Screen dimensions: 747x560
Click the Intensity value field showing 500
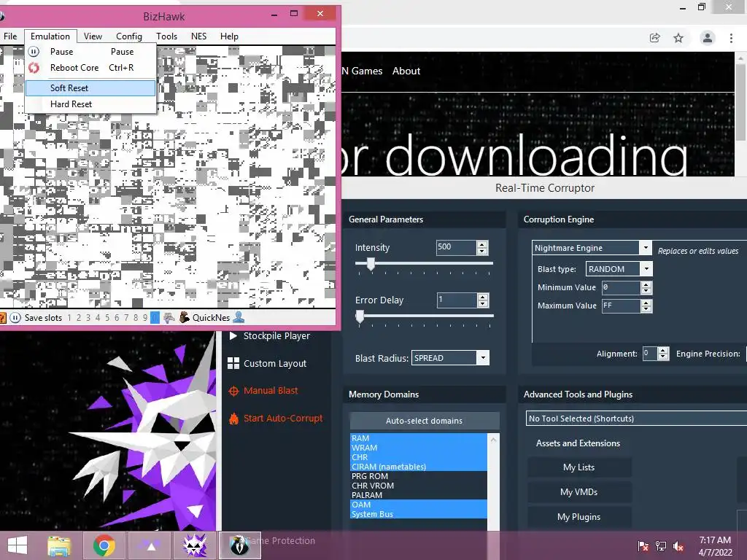[456, 247]
